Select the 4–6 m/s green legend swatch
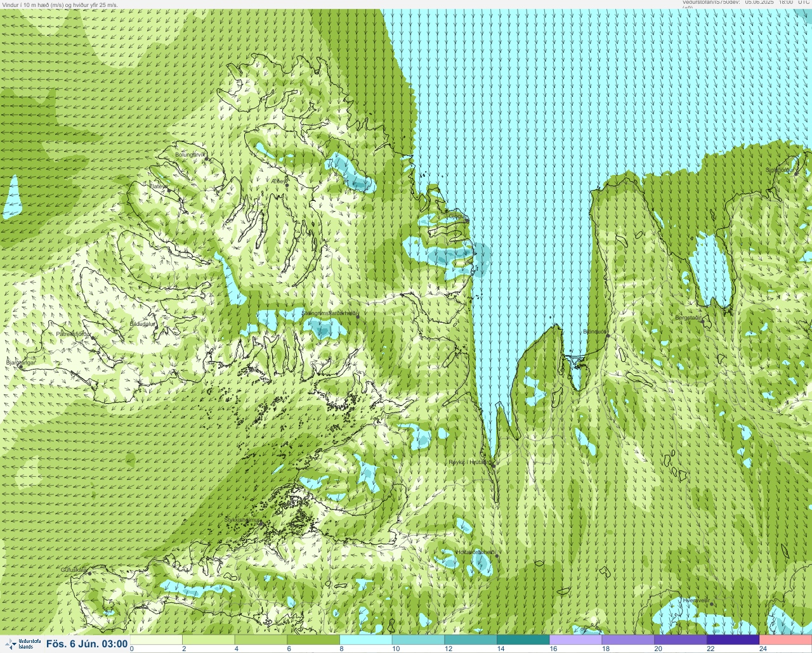This screenshot has width=812, height=653. (x=261, y=640)
